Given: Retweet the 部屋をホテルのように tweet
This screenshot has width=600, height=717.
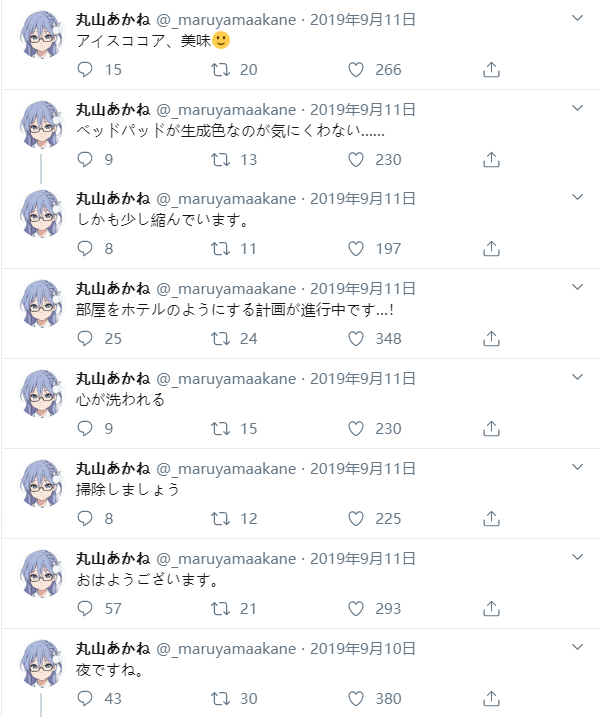Looking at the screenshot, I should coord(220,338).
